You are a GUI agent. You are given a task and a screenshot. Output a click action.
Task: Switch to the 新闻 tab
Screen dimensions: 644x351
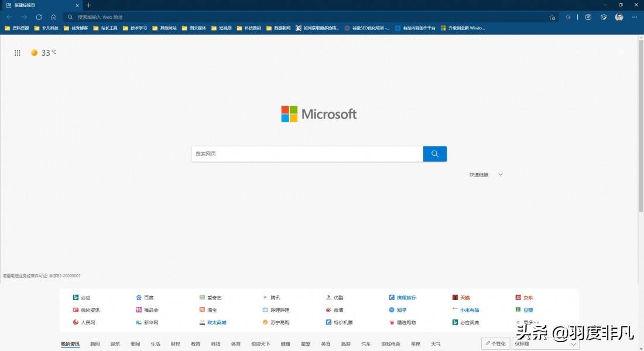tap(95, 344)
